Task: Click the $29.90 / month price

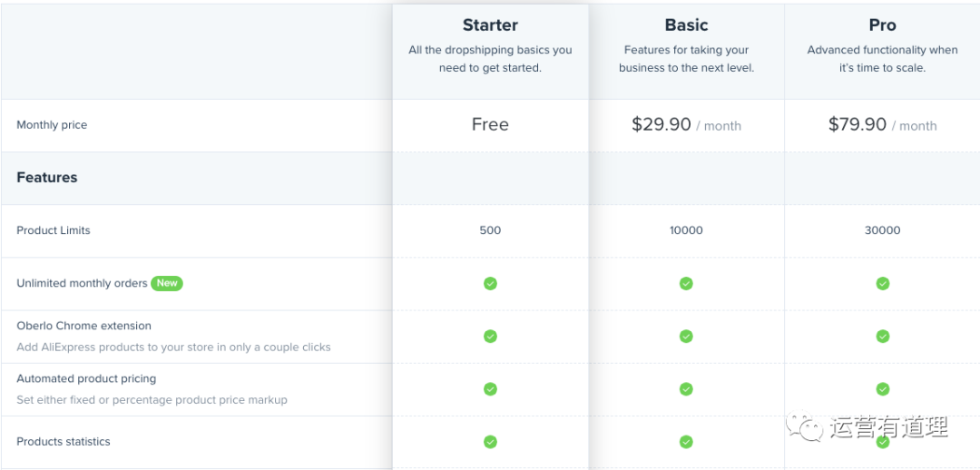Action: 686,125
